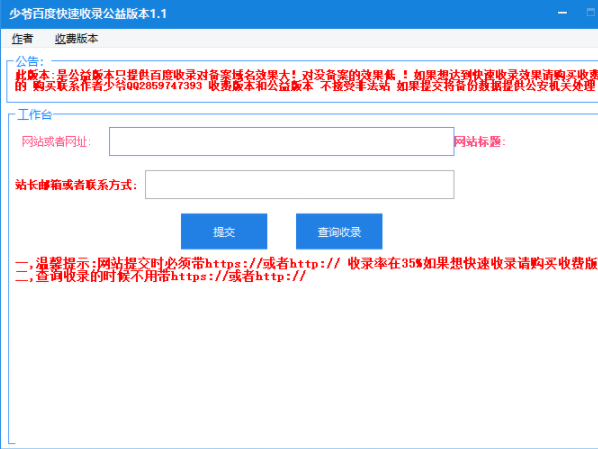The height and width of the screenshot is (449, 598).
Task: Select the first hint 温馨提示 line
Action: point(306,263)
